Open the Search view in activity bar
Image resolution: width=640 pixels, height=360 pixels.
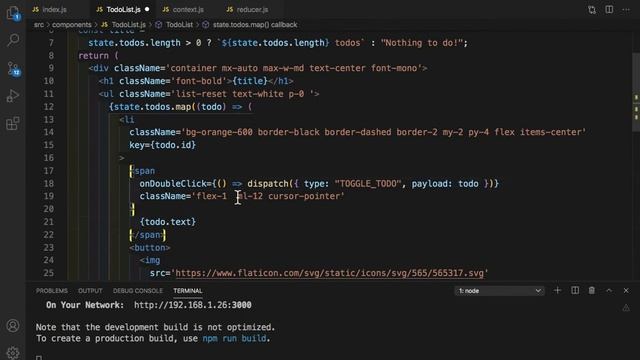tap(13, 40)
